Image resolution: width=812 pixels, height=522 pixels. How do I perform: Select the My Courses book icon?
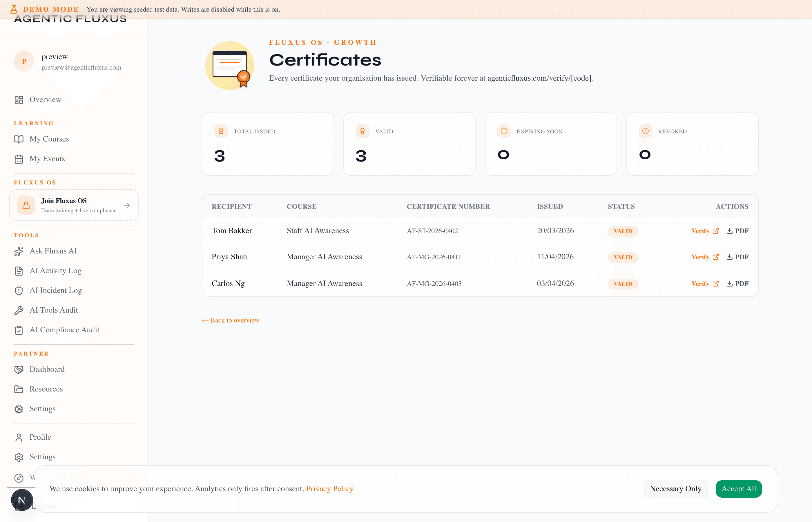pyautogui.click(x=19, y=139)
